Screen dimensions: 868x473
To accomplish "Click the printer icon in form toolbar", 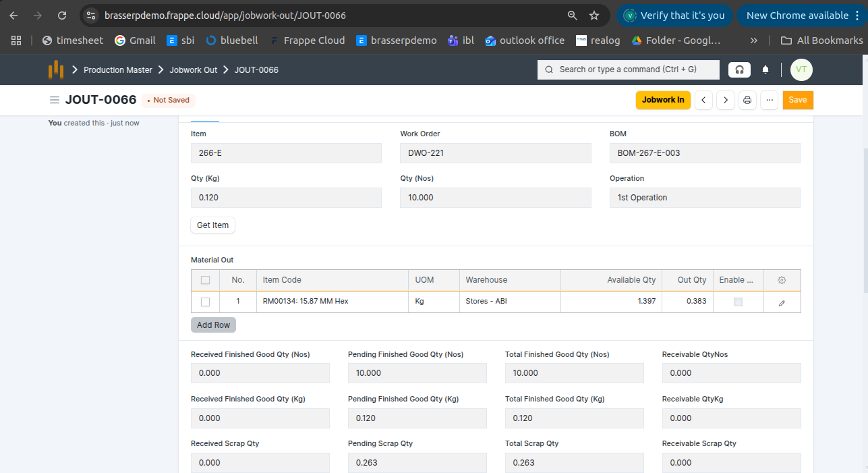I will point(747,100).
